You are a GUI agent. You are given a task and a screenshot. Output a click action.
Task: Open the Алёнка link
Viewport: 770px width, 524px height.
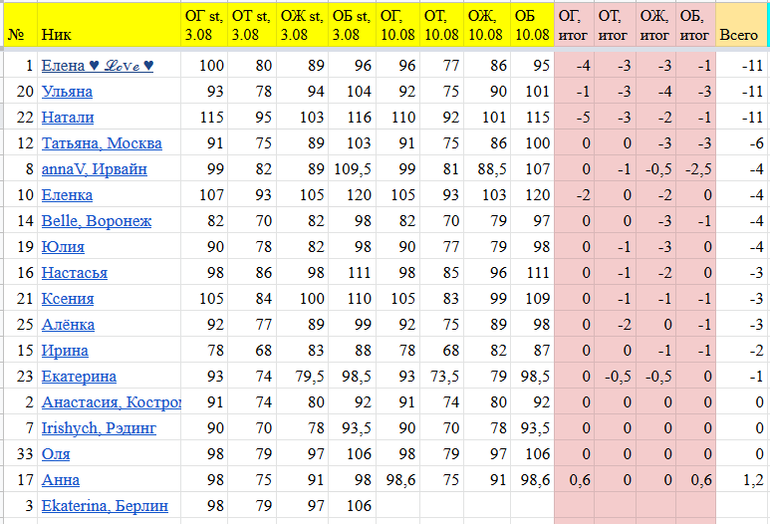(68, 325)
